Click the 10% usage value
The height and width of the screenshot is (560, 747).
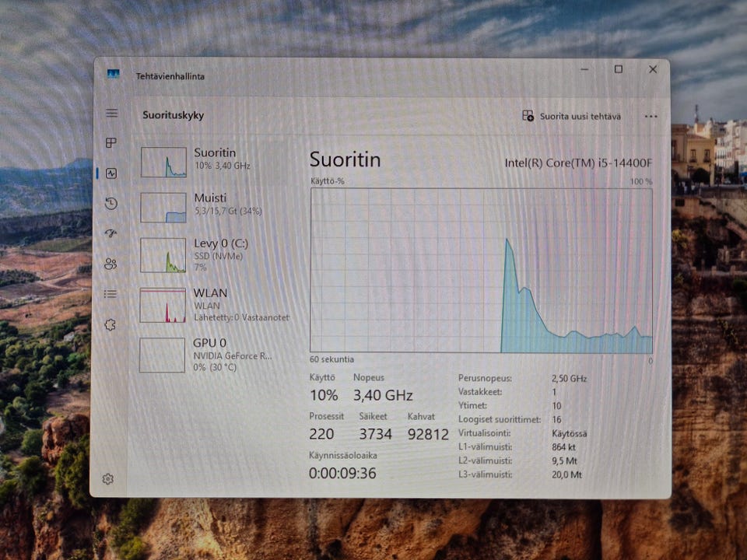click(x=324, y=395)
